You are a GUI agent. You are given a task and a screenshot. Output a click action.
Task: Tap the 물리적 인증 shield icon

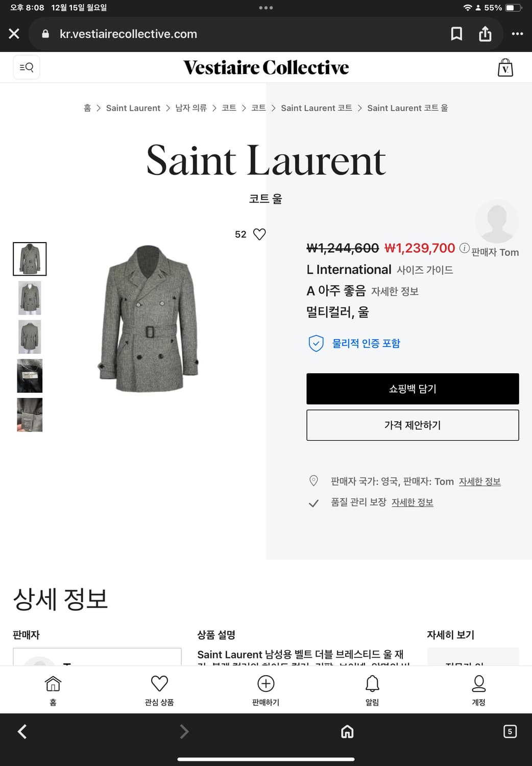[x=316, y=343]
